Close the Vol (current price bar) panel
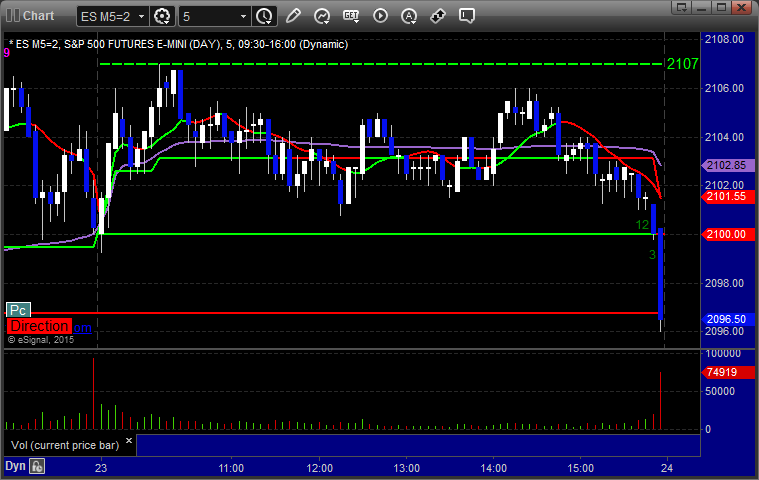This screenshot has width=759, height=480. [x=129, y=440]
